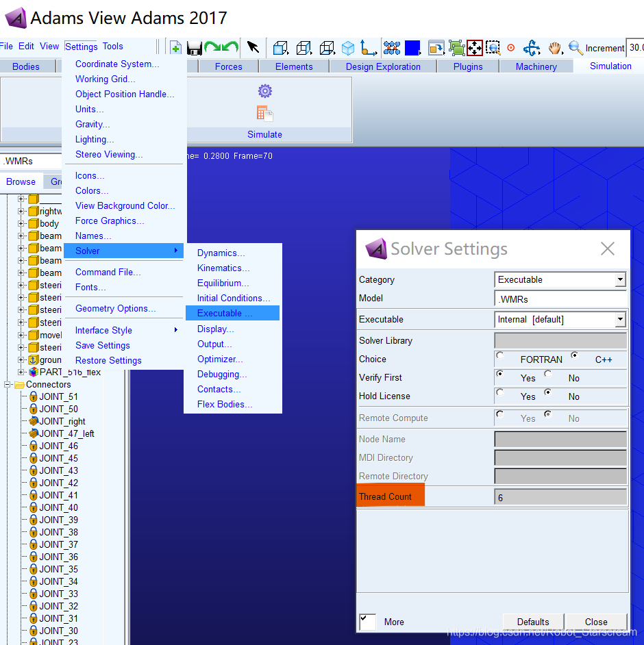Click the Defaults button

pyautogui.click(x=533, y=622)
